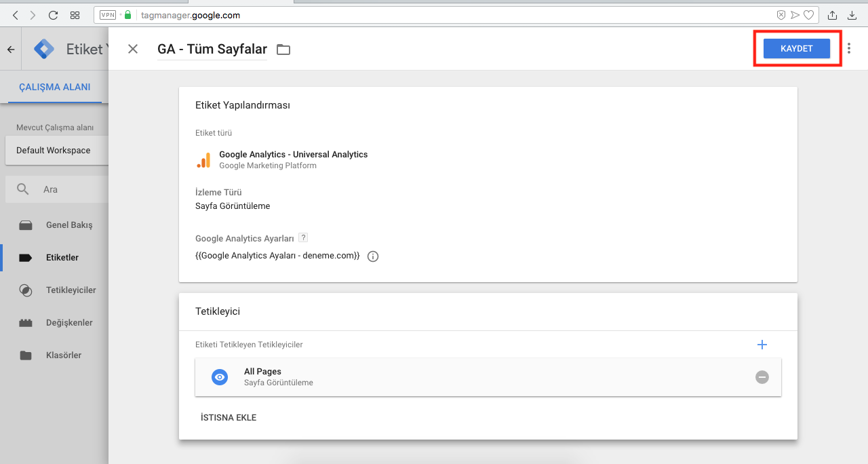Close the tag editor with the X
This screenshot has height=464, width=868.
click(x=133, y=49)
